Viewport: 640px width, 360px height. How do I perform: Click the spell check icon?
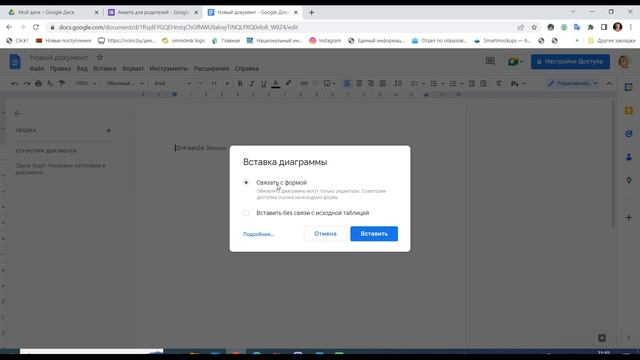[50, 84]
